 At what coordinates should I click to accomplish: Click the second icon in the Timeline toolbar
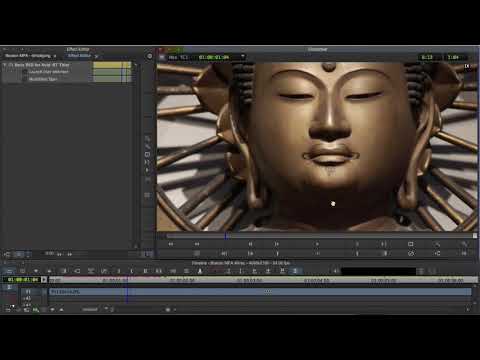(x=22, y=271)
